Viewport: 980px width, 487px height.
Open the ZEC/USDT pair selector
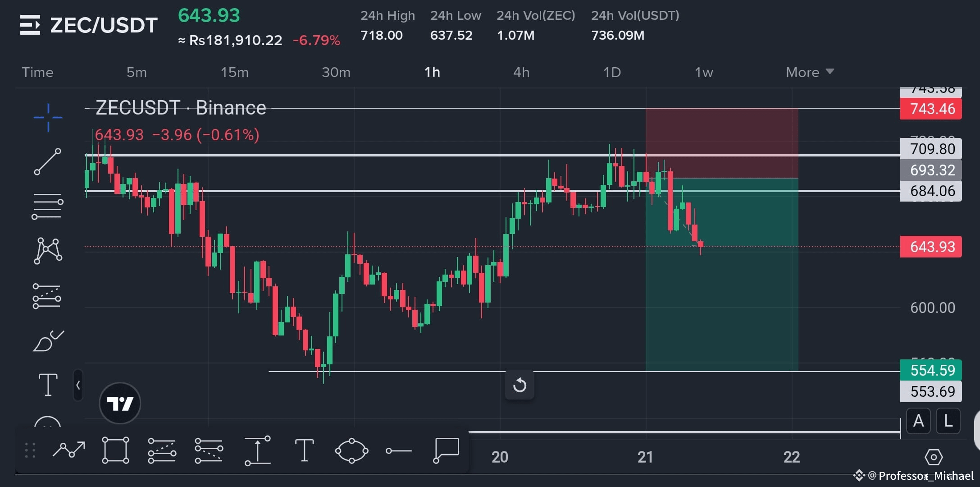pos(104,25)
